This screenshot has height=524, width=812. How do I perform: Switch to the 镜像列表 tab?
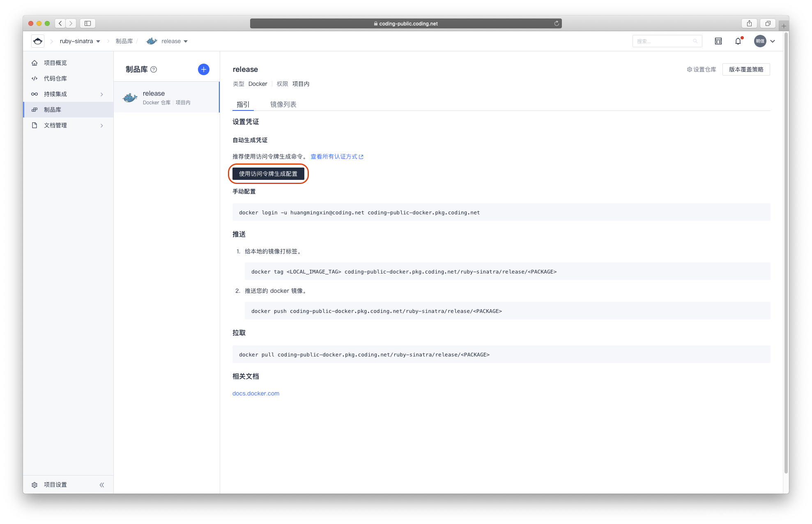tap(283, 104)
